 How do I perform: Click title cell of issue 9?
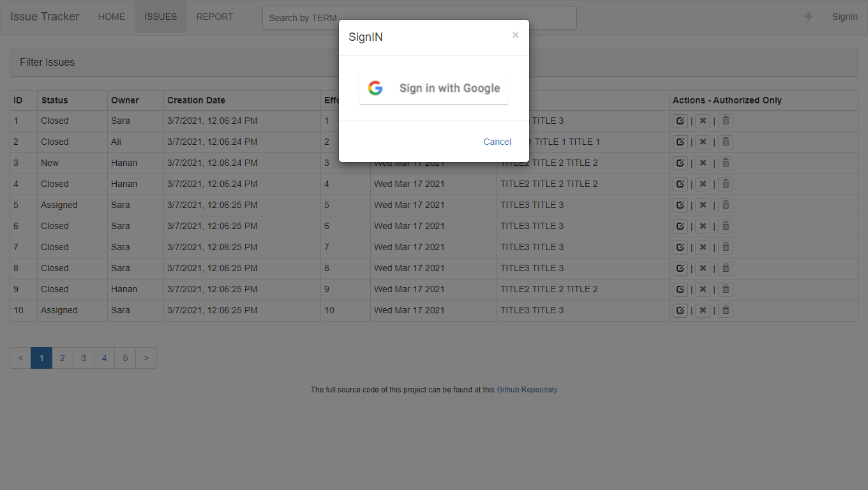[x=583, y=289]
